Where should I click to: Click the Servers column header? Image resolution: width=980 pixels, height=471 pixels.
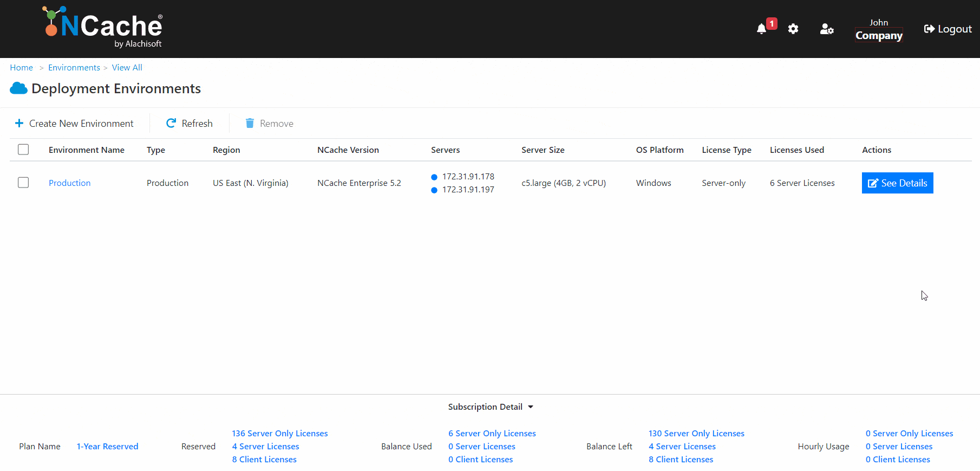(x=446, y=150)
